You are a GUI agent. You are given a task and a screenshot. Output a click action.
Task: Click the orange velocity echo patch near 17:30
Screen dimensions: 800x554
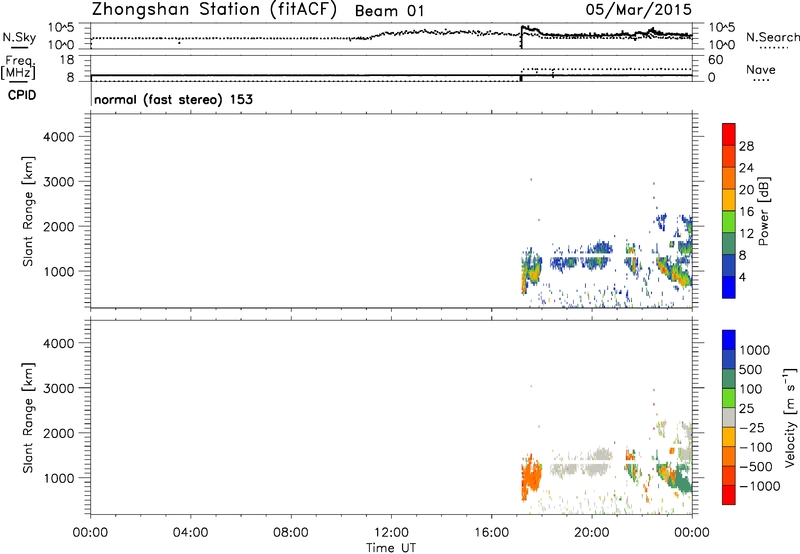click(x=530, y=477)
